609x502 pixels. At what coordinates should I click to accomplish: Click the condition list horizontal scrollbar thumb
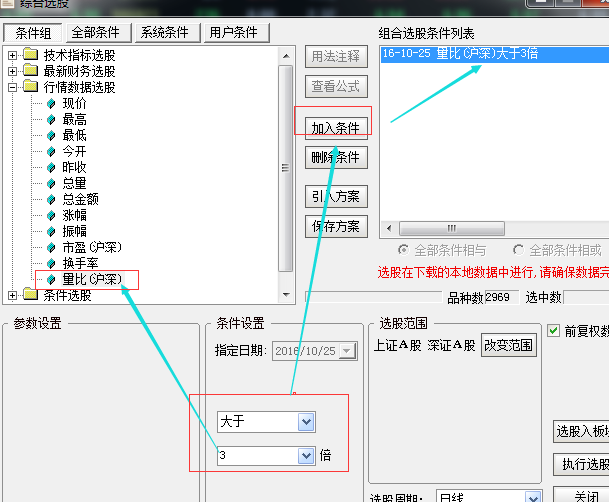[452, 228]
